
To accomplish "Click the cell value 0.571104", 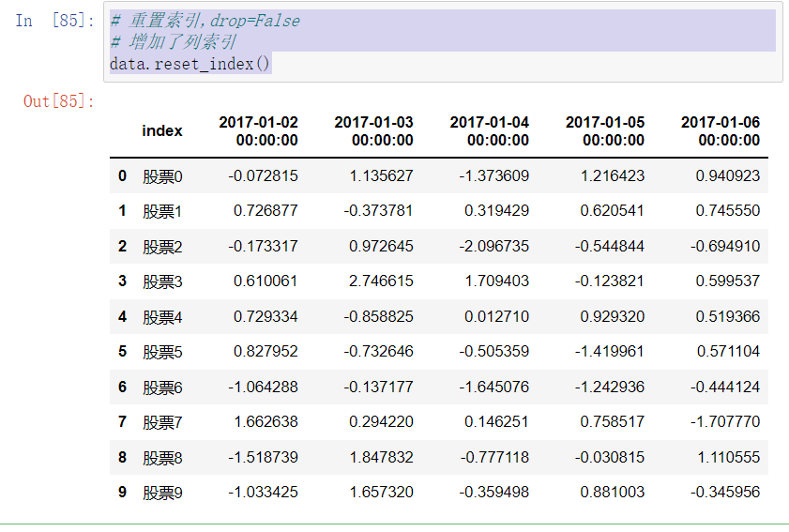I will 728,351.
